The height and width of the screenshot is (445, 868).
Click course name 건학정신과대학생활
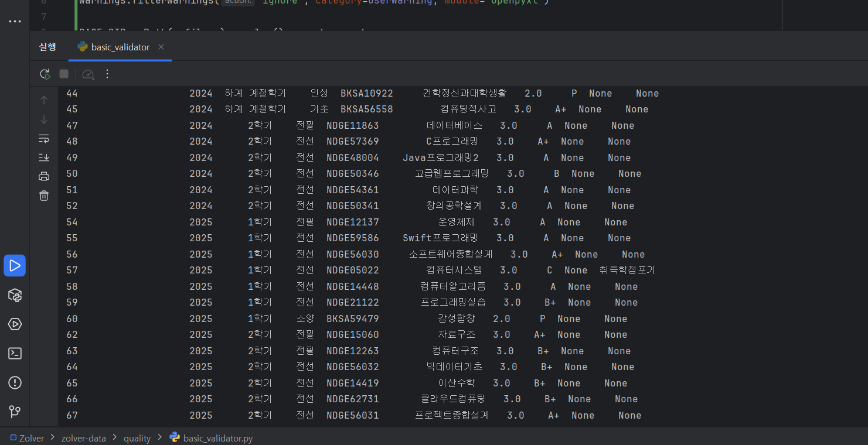click(465, 94)
